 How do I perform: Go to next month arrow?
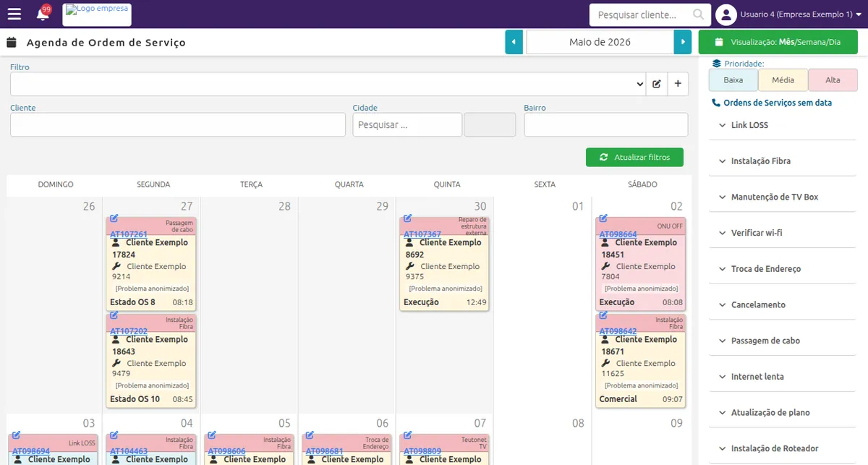coord(682,42)
